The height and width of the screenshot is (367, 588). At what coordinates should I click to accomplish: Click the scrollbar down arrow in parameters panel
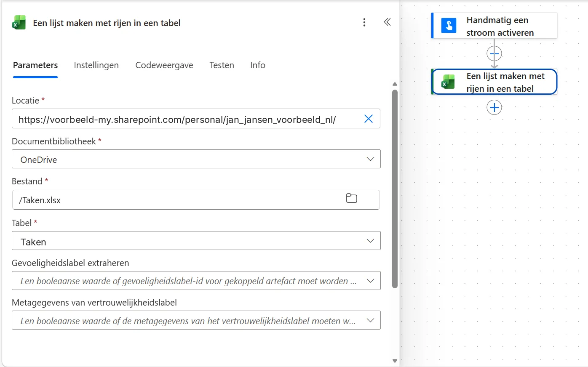click(x=395, y=361)
